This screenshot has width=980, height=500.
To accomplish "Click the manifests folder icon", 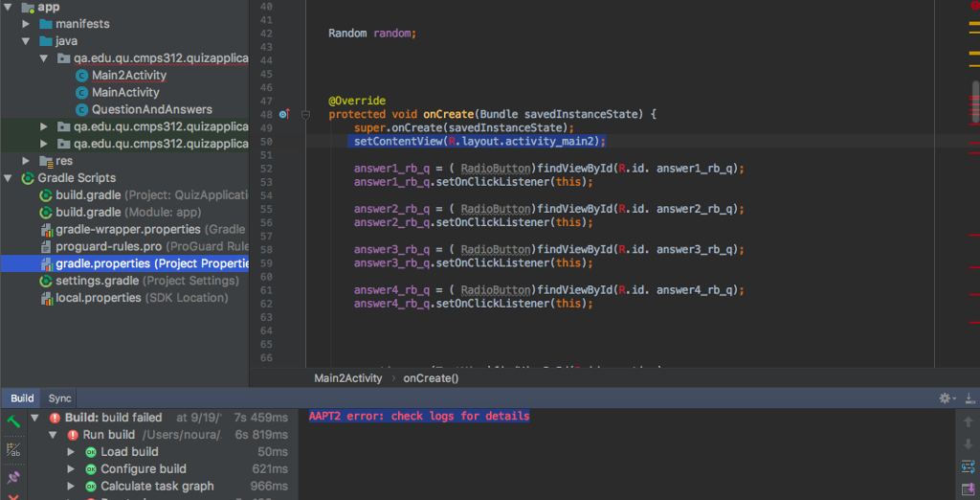I will (46, 24).
